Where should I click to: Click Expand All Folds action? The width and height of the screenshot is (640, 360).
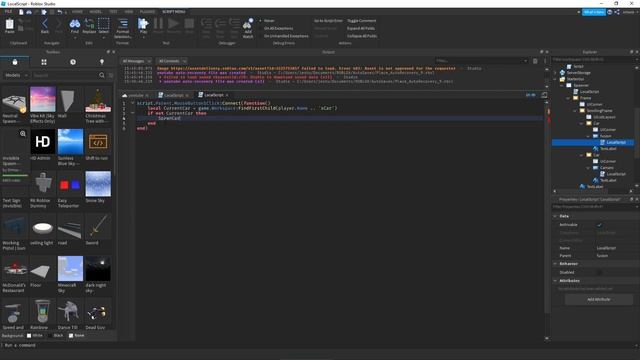(x=361, y=28)
